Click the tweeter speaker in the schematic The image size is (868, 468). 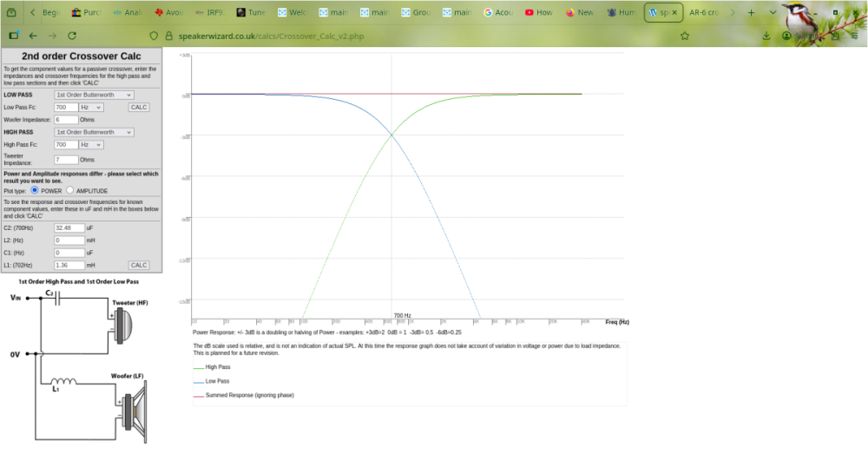click(x=122, y=325)
